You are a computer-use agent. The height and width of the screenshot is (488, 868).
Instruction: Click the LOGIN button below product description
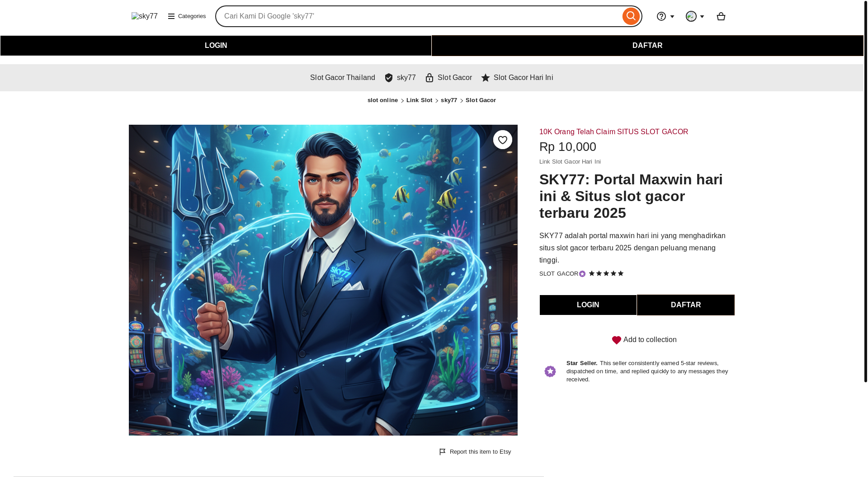pos(588,305)
